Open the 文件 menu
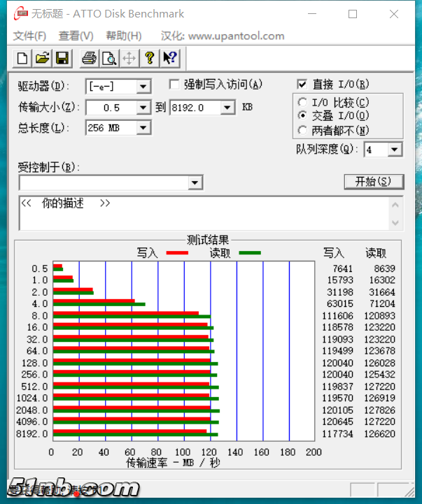The image size is (422, 504). 29,36
